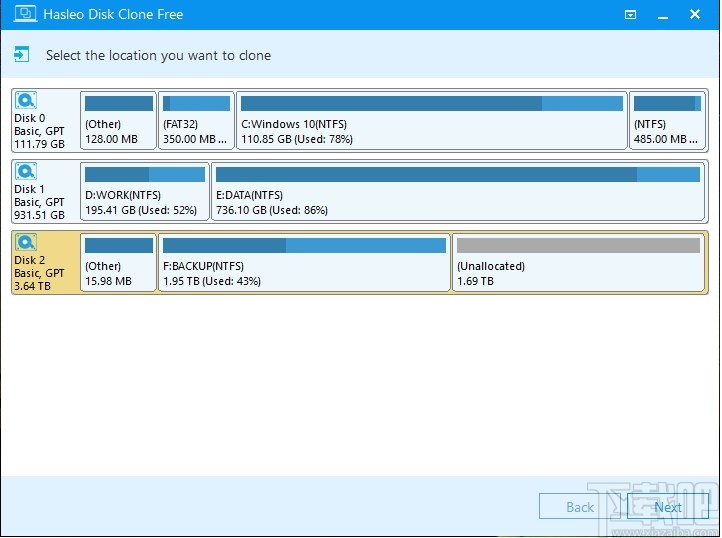
Task: Select the 350.00 MB FAT32 partition
Action: pos(196,120)
